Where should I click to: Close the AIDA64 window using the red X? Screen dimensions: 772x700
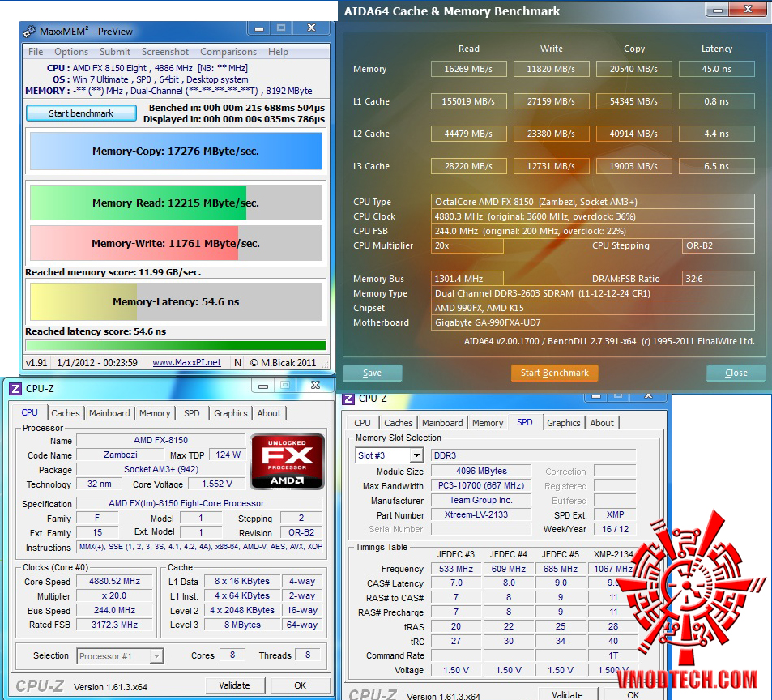point(748,10)
